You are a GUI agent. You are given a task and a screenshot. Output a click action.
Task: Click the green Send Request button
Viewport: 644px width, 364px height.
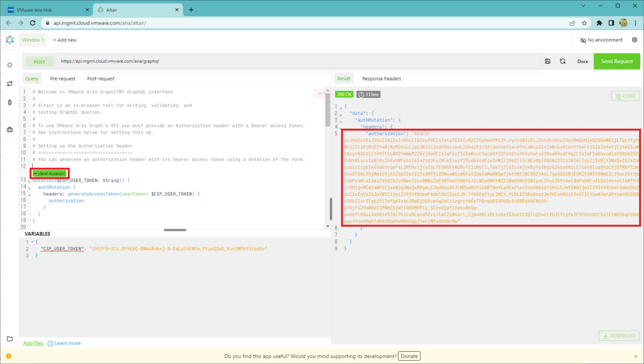point(617,61)
